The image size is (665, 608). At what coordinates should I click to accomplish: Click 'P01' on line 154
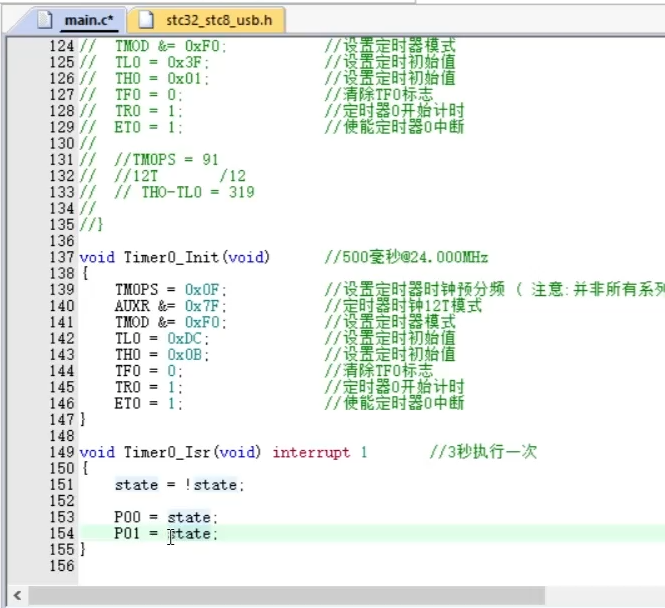tap(127, 533)
